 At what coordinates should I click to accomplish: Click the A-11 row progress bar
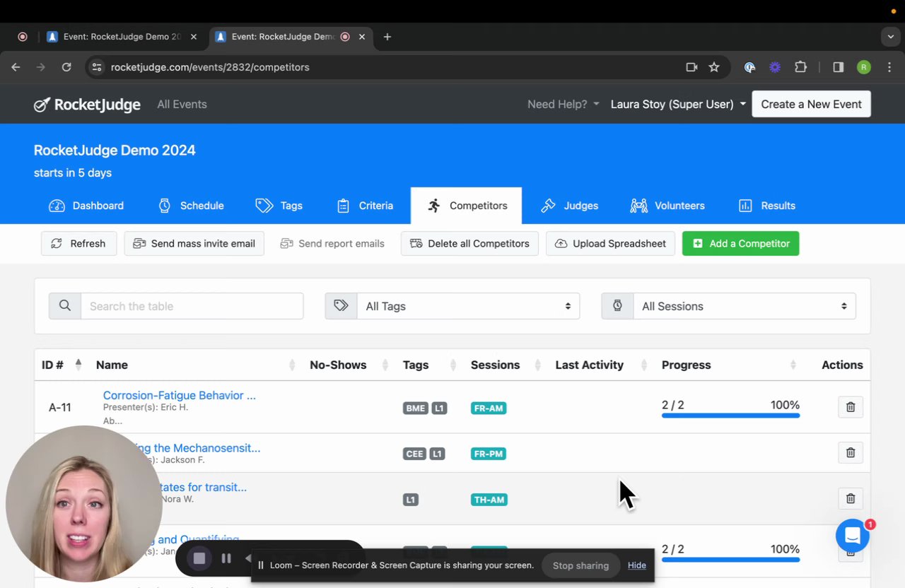point(730,416)
